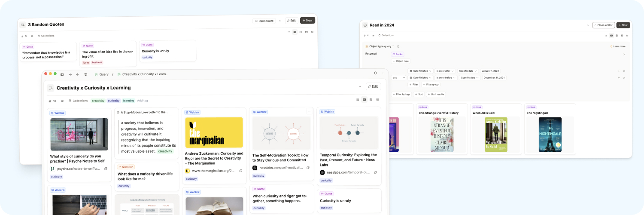This screenshot has width=644, height=215.
Task: Open the history clock icon
Action: pyautogui.click(x=85, y=74)
